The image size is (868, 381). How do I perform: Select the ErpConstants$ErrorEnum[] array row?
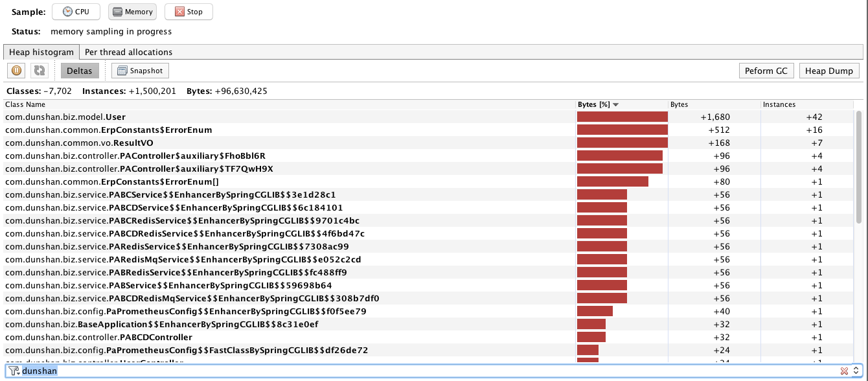429,181
